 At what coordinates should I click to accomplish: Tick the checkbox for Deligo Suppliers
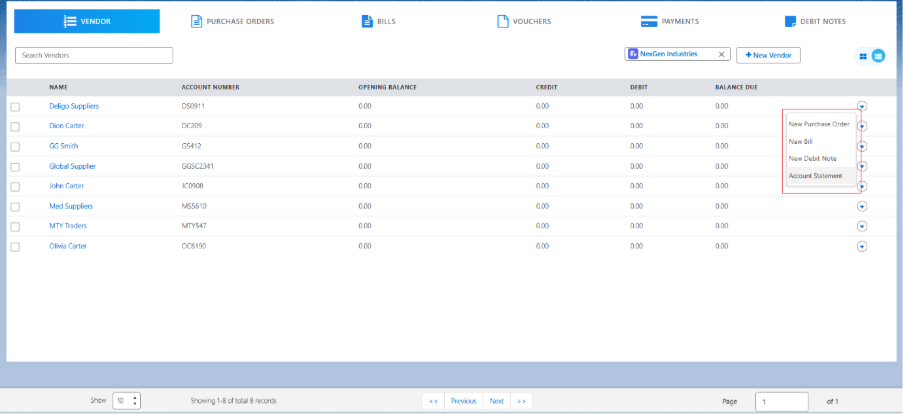[x=15, y=106]
